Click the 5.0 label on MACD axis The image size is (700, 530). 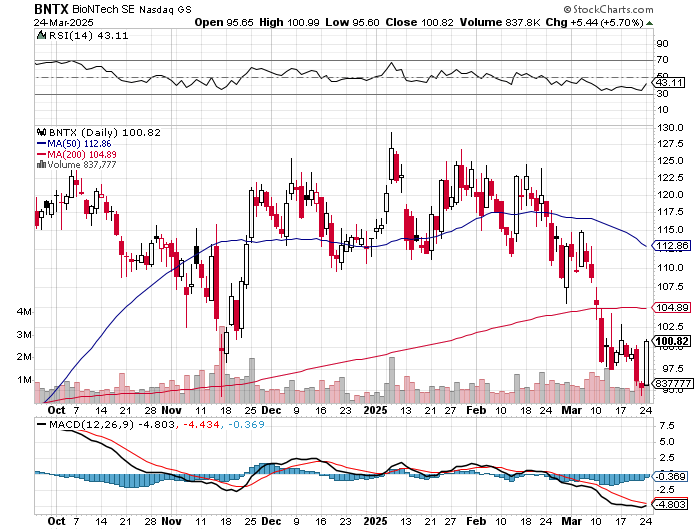pos(666,442)
